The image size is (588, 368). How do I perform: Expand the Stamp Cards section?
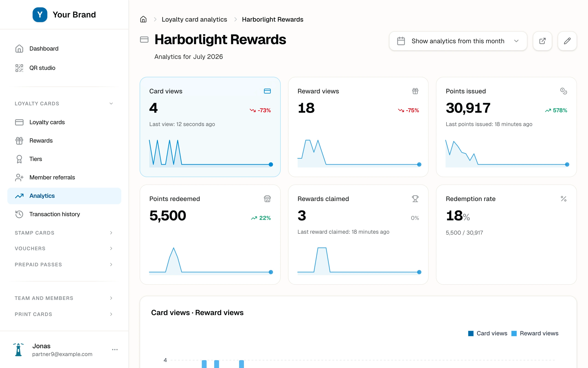click(x=64, y=233)
